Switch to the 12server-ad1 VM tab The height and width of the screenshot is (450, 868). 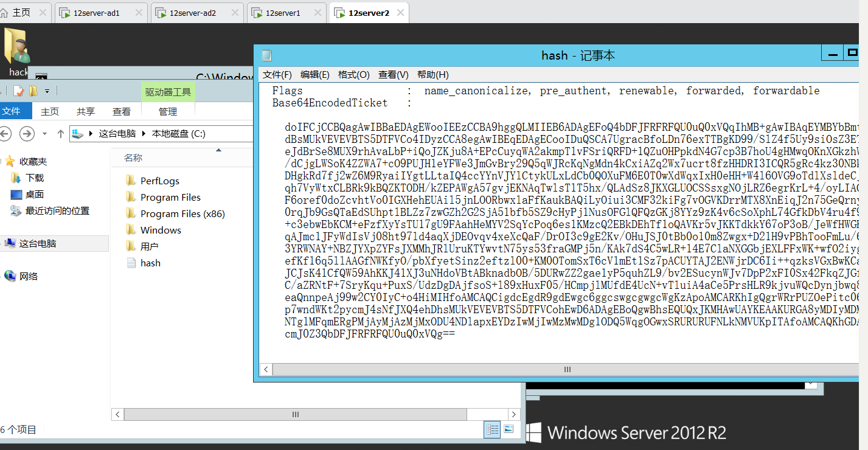point(100,12)
